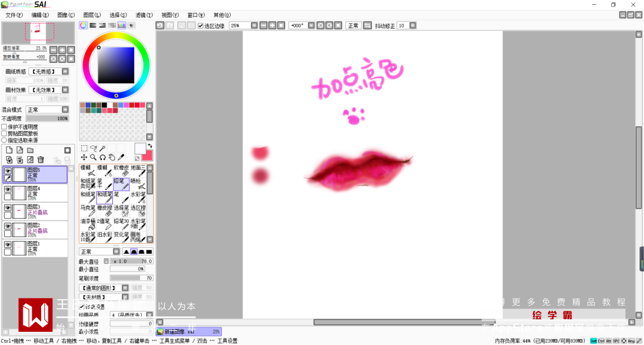The image size is (644, 345).
Task: Click the navigator canvas preview thumbnail
Action: 38,33
